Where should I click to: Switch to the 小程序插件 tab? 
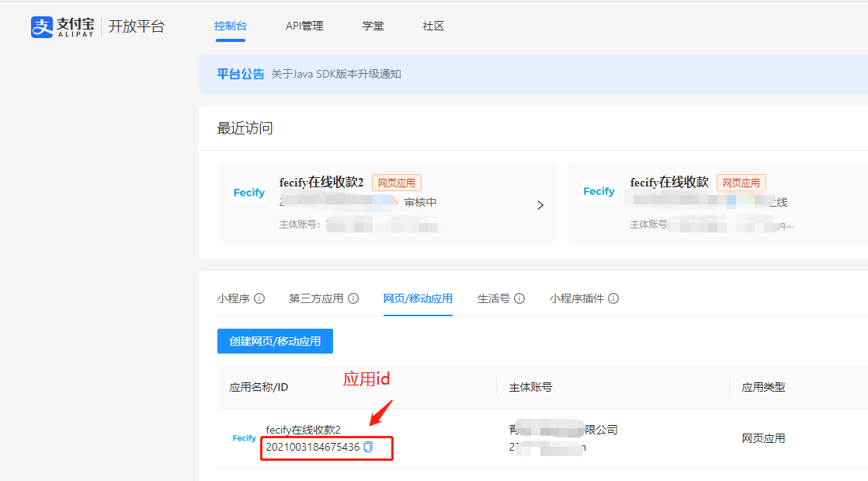pos(577,298)
